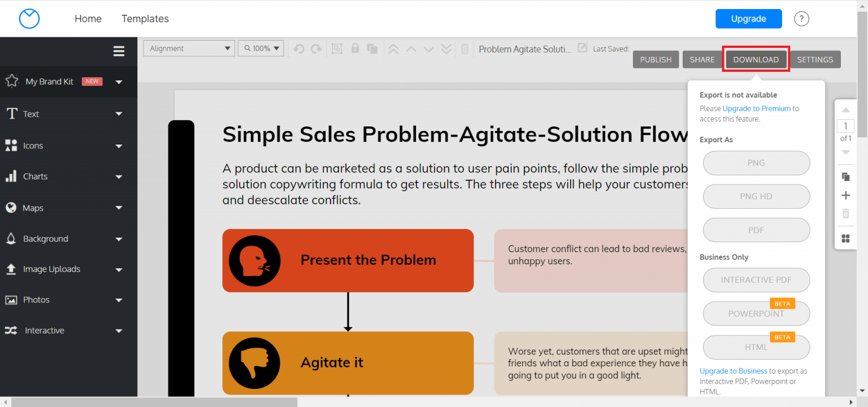Click the PUBLISH button
Screen dimensions: 868x407
tap(656, 59)
